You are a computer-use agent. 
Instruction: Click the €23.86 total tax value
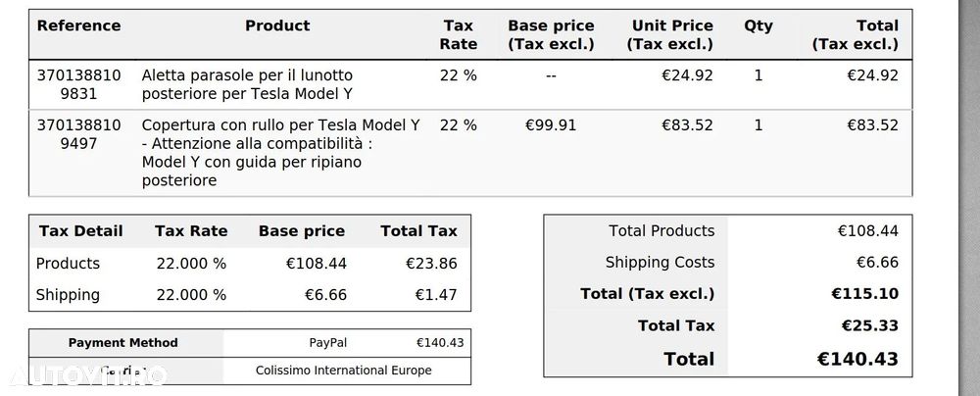point(431,264)
